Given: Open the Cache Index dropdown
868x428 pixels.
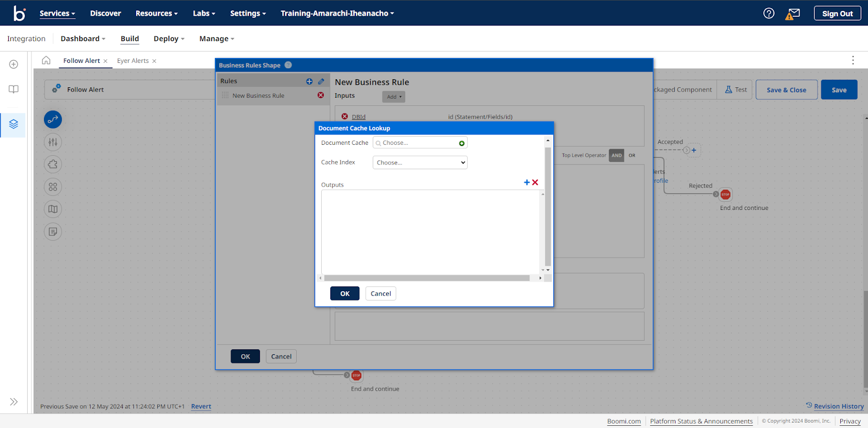Looking at the screenshot, I should (x=420, y=162).
